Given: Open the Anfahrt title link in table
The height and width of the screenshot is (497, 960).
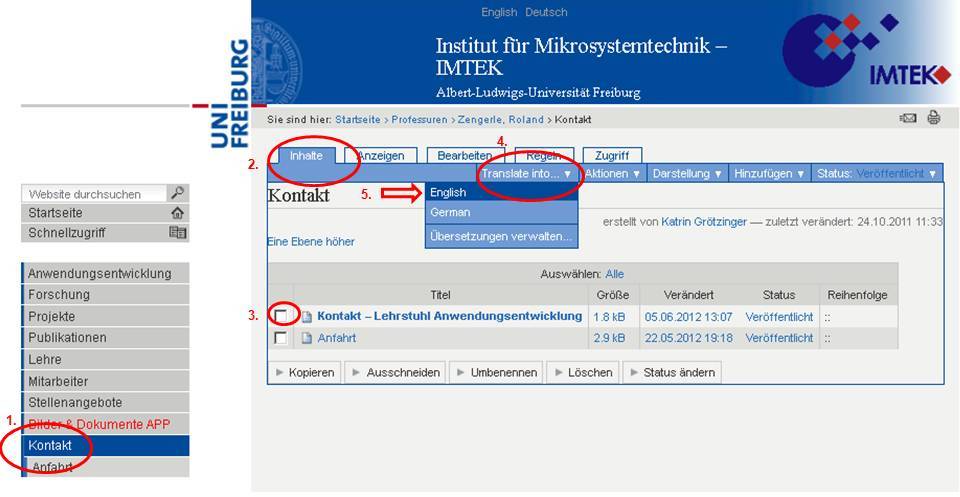Looking at the screenshot, I should tap(337, 338).
